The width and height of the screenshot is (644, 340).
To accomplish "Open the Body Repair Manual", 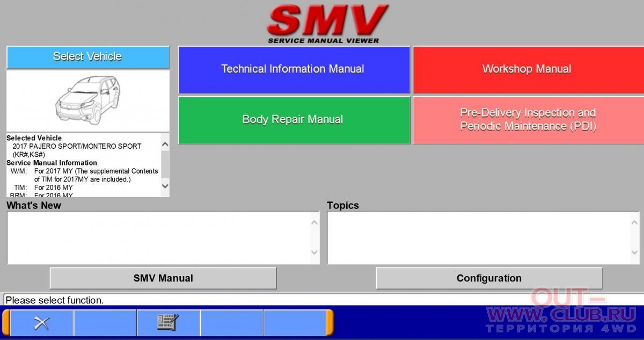I will click(294, 120).
